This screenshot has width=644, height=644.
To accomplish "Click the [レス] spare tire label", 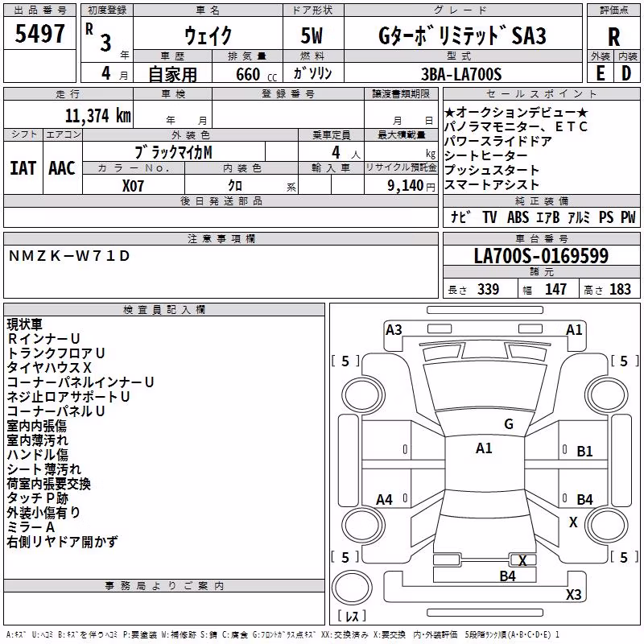I will [352, 616].
